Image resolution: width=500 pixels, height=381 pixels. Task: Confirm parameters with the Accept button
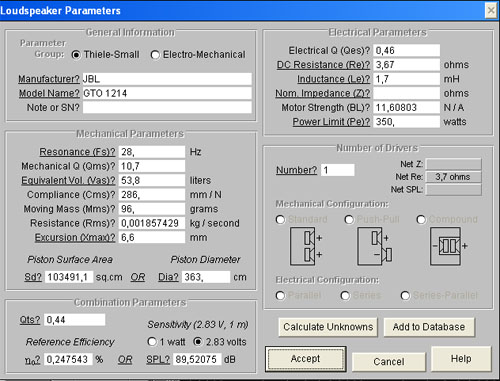tap(306, 359)
